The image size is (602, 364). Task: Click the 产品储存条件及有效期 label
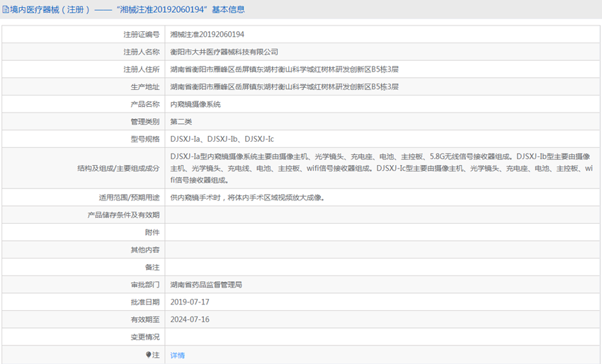(x=123, y=215)
